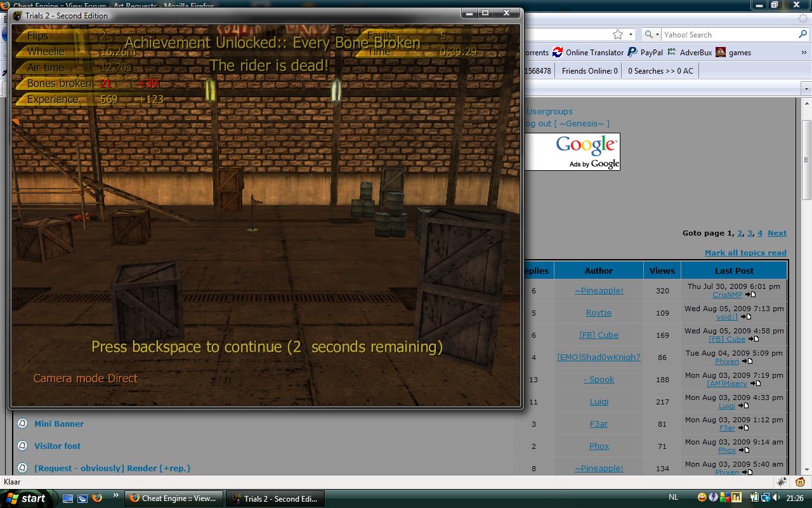
Task: View latest post icon next to [AM]Misery
Action: click(756, 384)
